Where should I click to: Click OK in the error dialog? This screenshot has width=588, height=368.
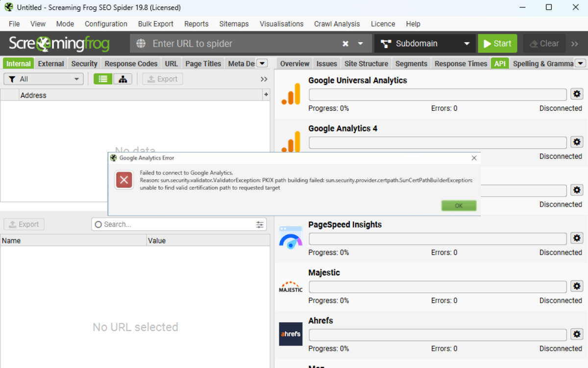tap(459, 206)
